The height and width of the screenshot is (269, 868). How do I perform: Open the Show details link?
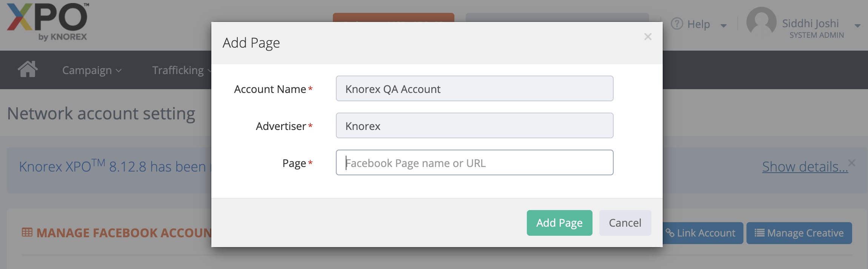805,167
